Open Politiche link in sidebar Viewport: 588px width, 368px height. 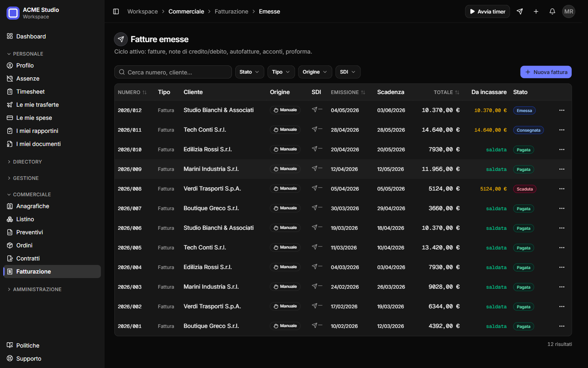[52, 346]
